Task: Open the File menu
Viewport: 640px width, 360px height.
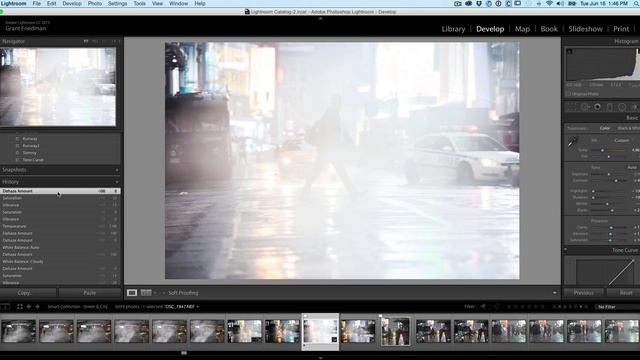Action: (37, 3)
